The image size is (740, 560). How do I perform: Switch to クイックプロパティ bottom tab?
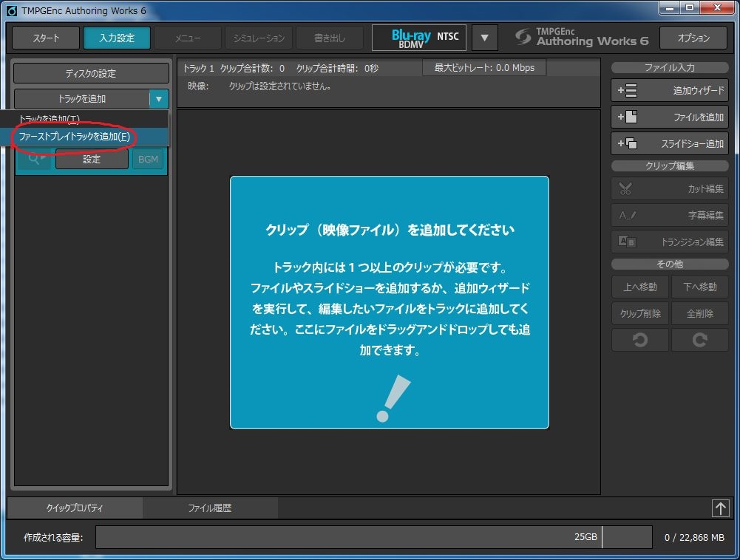click(75, 508)
